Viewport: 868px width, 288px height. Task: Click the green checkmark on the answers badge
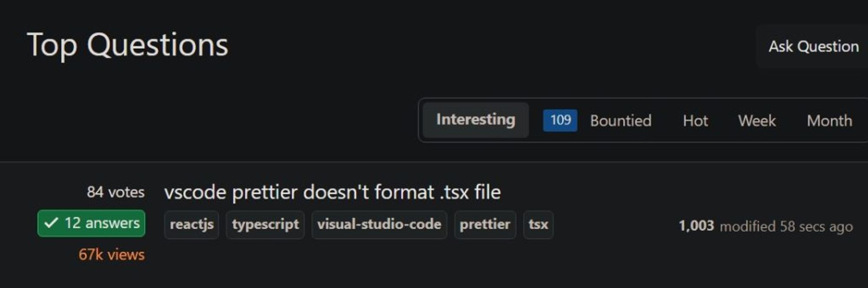click(x=52, y=223)
